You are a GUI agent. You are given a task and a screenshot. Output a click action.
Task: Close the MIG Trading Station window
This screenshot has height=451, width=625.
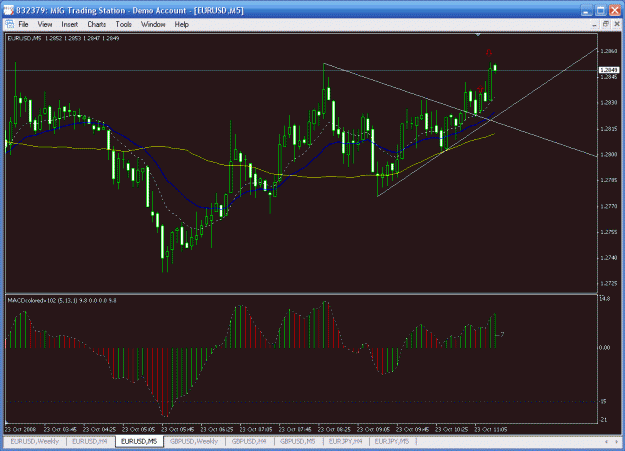615,11
